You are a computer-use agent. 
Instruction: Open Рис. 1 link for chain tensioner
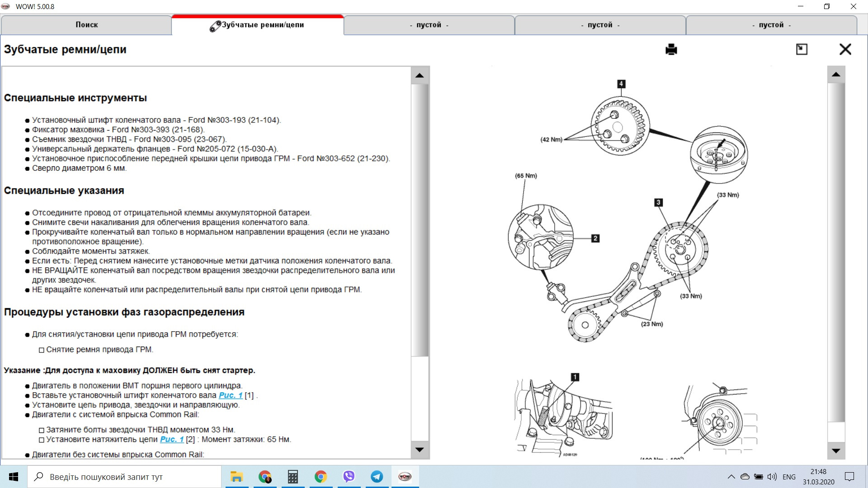(172, 439)
